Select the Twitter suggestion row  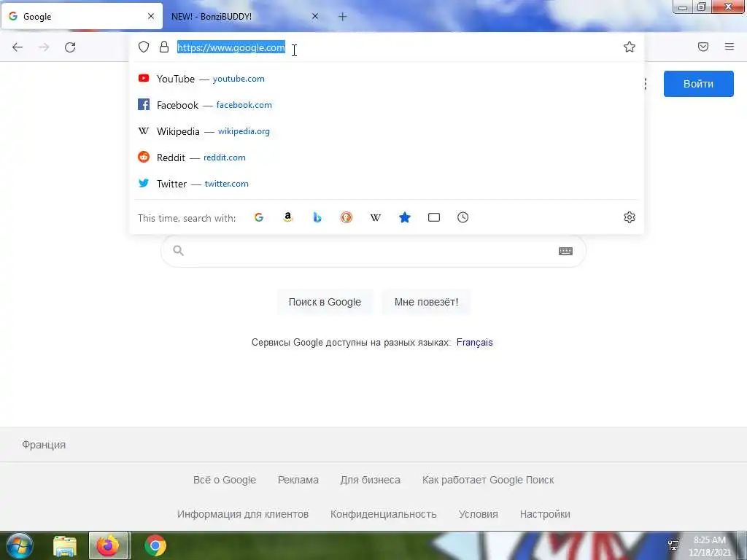387,183
